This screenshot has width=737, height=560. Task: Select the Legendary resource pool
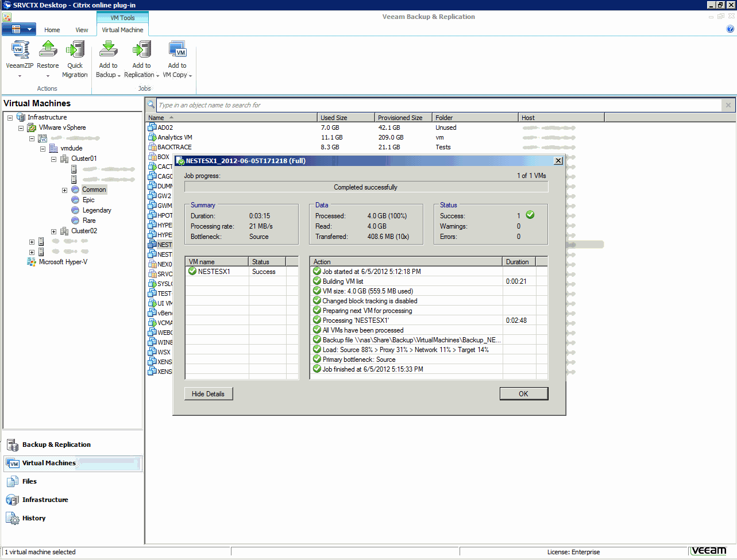[97, 210]
